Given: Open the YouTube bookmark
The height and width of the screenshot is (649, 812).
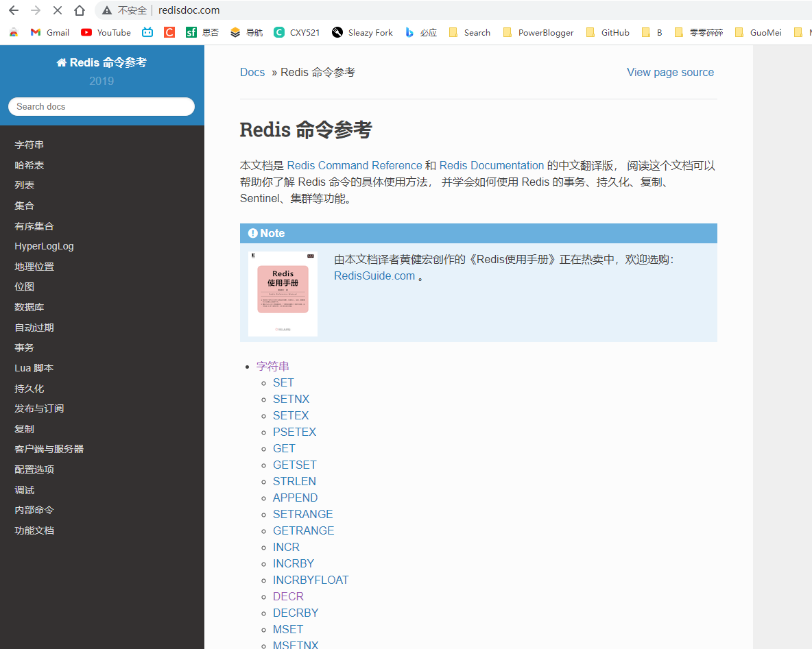Looking at the screenshot, I should pyautogui.click(x=106, y=33).
